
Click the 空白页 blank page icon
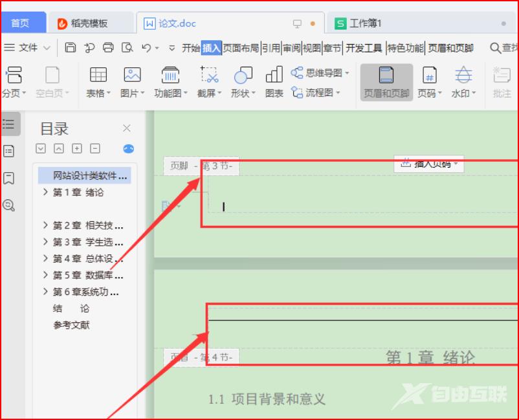click(52, 82)
